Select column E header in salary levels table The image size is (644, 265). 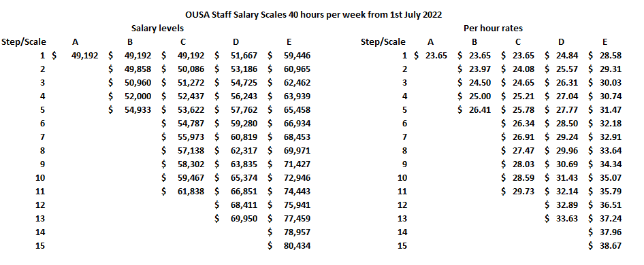289,42
